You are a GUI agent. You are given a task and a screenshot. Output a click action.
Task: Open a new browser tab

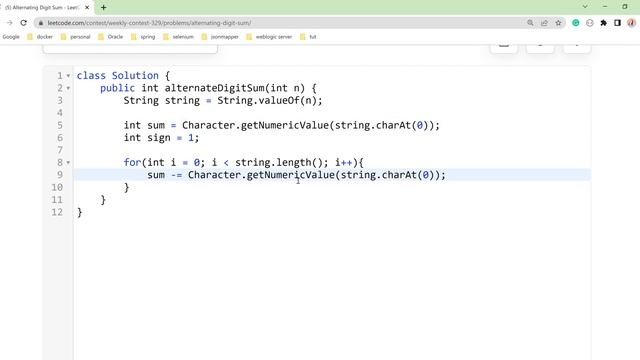104,7
